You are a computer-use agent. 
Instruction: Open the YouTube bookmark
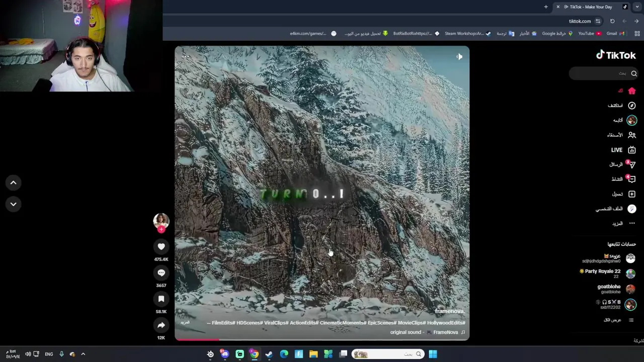point(590,34)
